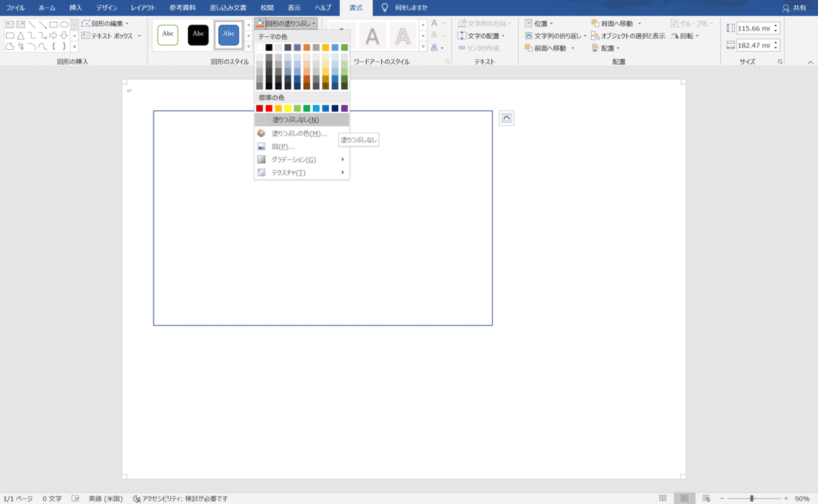Click the shape width field 182.47
The height and width of the screenshot is (504, 818).
(753, 46)
